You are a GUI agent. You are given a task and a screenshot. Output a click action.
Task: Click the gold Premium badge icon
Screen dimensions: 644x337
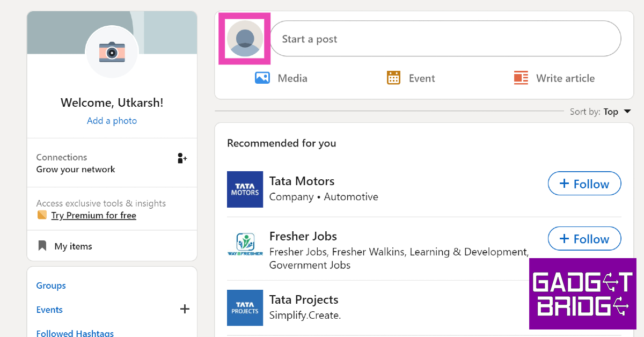[x=42, y=215]
